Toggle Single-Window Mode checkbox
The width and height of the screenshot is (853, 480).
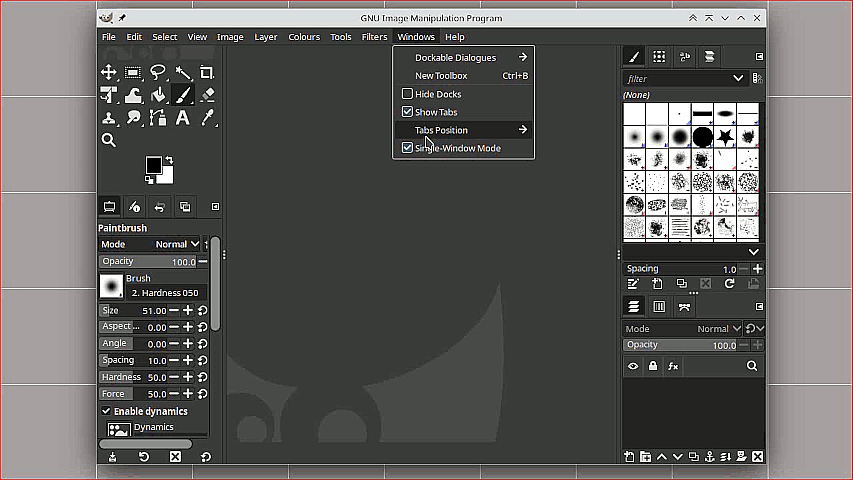coord(407,147)
